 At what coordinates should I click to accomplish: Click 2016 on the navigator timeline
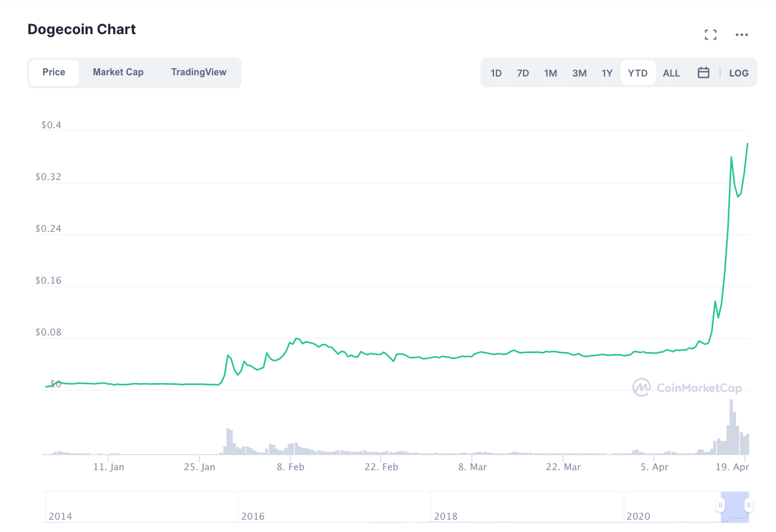[253, 516]
